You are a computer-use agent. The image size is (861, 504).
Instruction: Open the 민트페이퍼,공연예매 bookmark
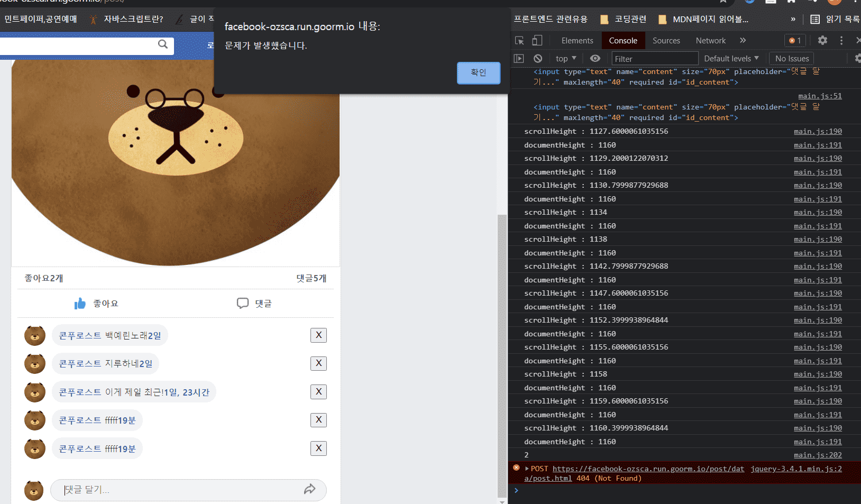pyautogui.click(x=41, y=20)
